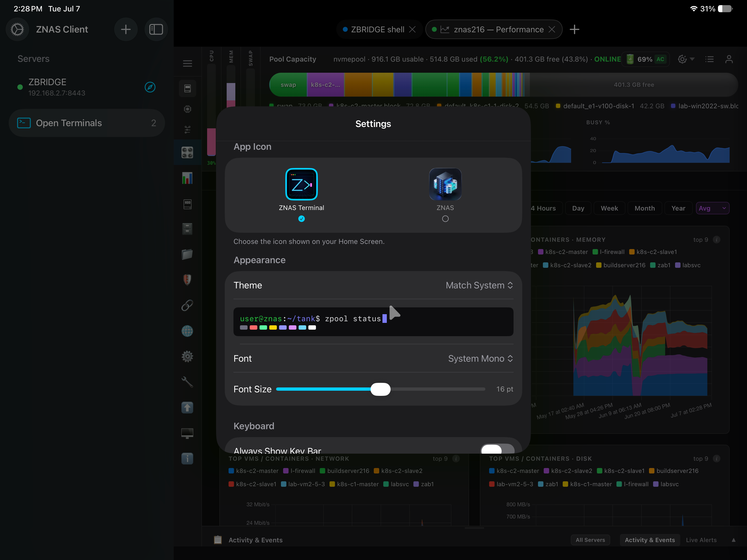Screen dimensions: 747x560
Task: Select Day time range tab
Action: pyautogui.click(x=578, y=208)
